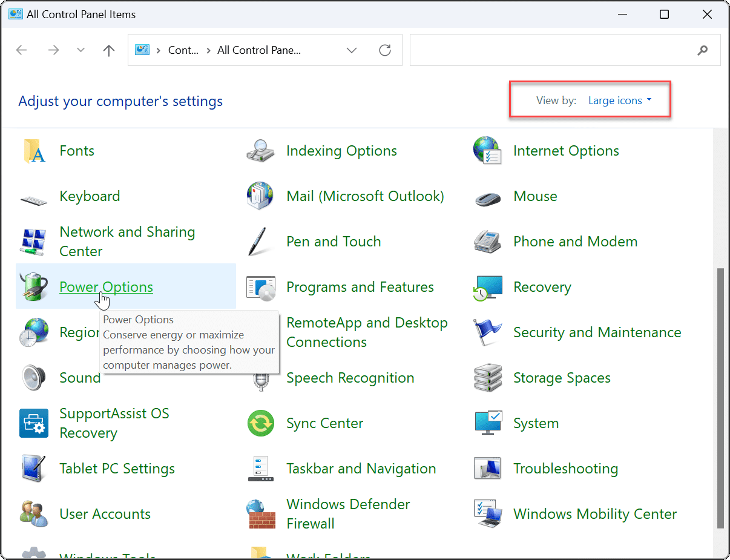The height and width of the screenshot is (560, 730).
Task: Click the All Control Panel breadcrumb item
Action: [x=258, y=50]
